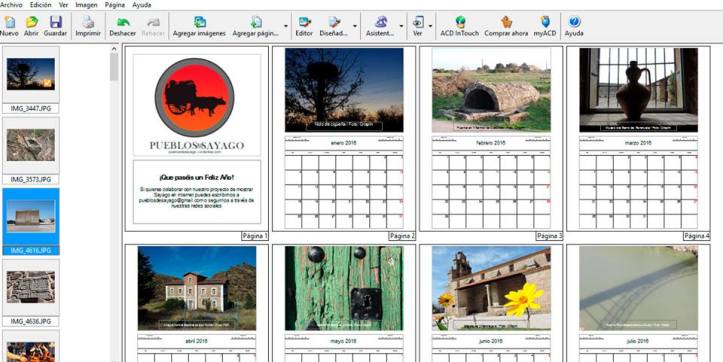Click the Página 3 label
Image resolution: width=723 pixels, height=362 pixels.
tap(550, 236)
